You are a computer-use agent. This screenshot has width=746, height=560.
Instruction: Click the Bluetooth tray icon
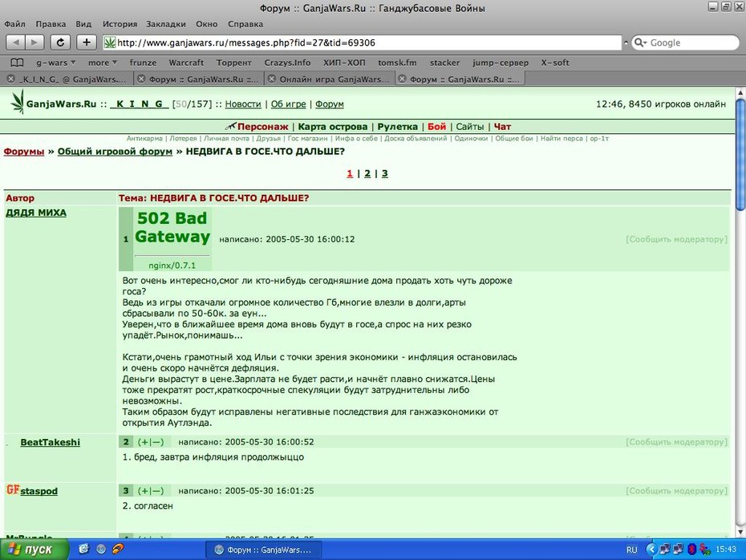[691, 550]
